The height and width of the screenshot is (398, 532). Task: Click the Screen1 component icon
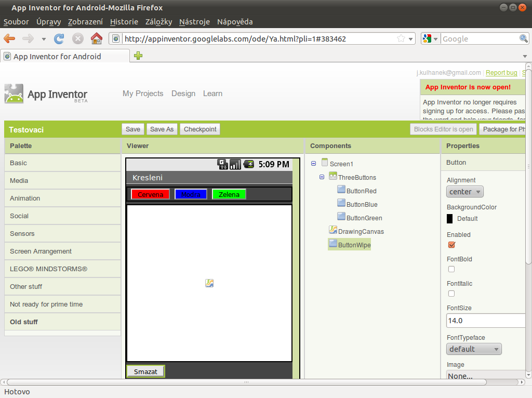coord(325,163)
